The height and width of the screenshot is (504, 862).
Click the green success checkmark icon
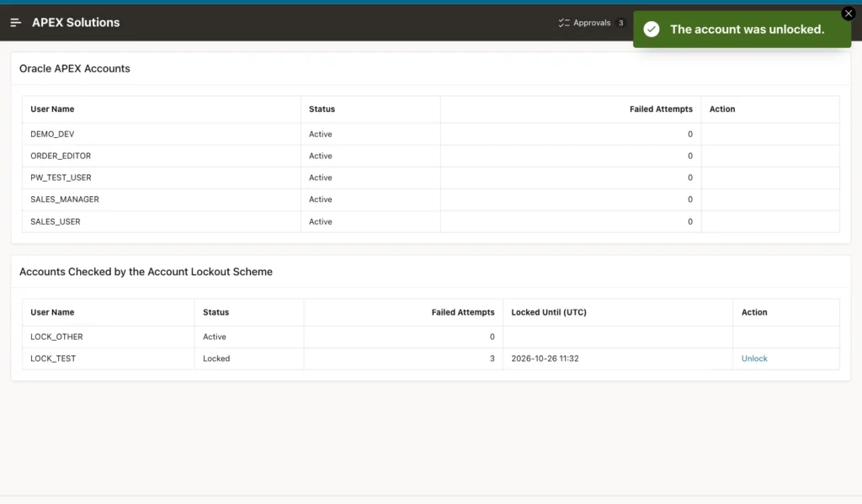(652, 29)
